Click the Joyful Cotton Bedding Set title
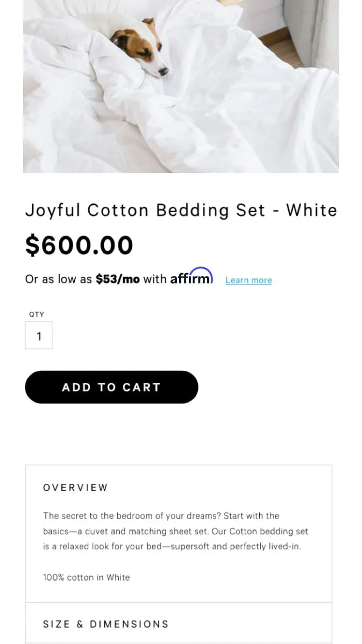This screenshot has width=362, height=644. tap(181, 210)
